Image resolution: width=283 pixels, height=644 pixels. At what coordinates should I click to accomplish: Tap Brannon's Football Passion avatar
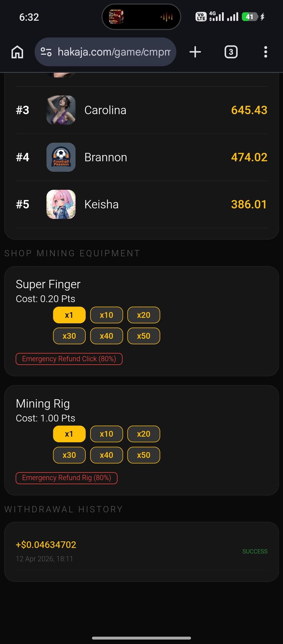click(61, 157)
